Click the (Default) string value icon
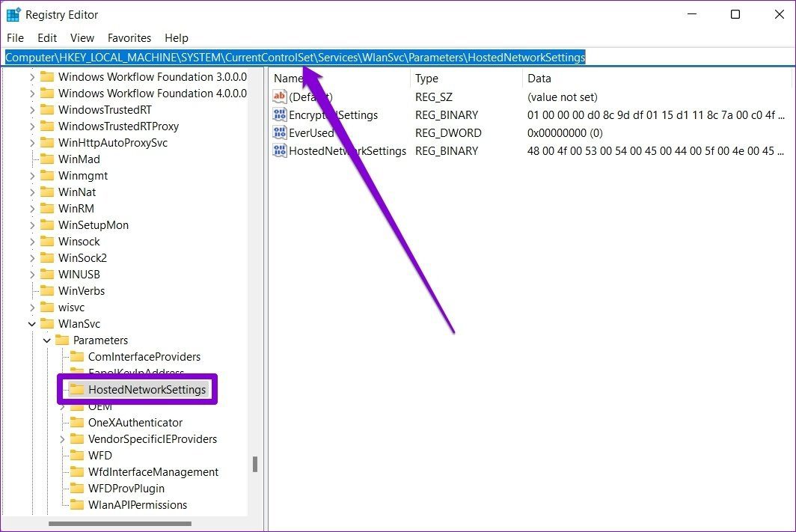Screen dimensions: 796x532 click(280, 97)
